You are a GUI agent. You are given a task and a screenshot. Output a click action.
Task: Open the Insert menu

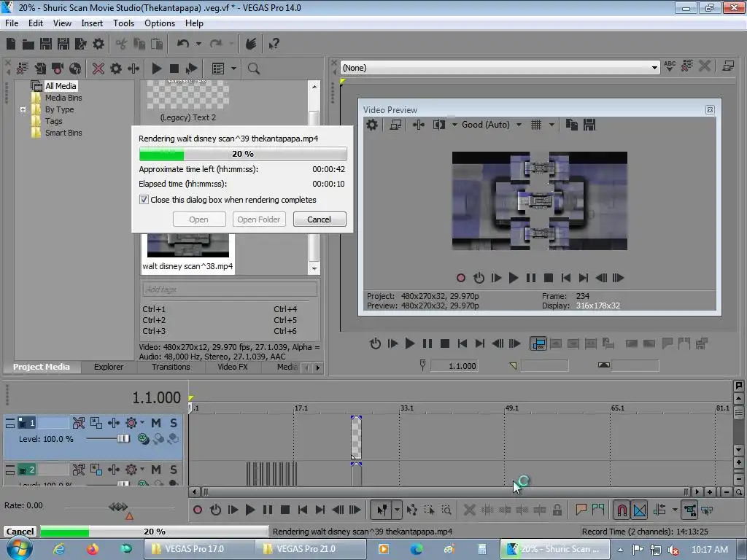click(x=92, y=23)
